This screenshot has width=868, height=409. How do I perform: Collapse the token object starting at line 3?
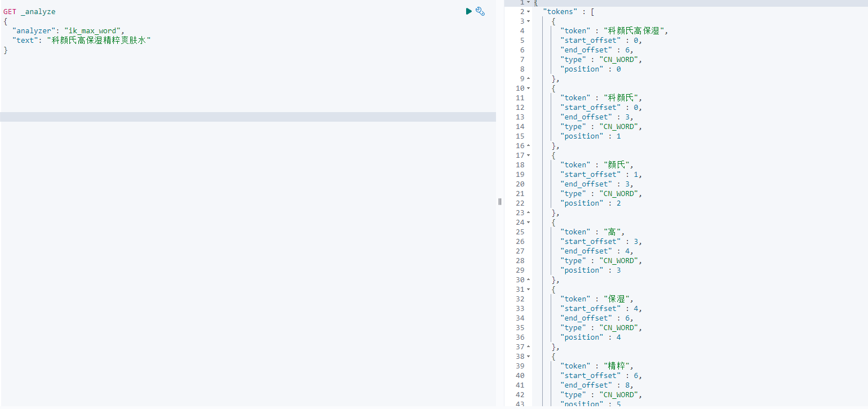point(528,21)
